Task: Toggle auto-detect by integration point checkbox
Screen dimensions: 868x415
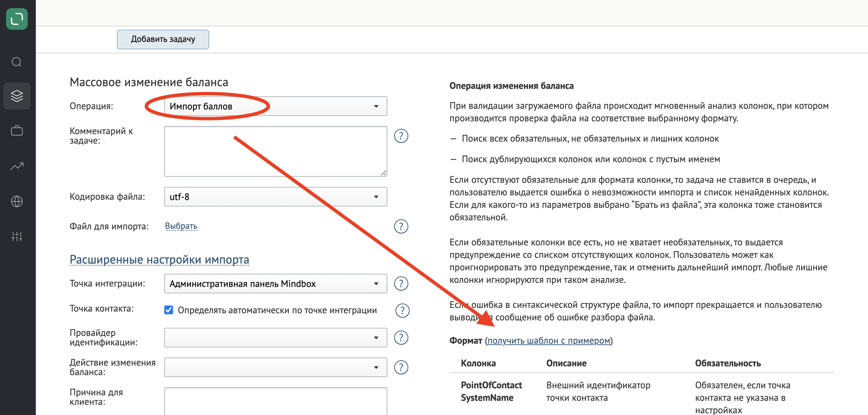Action: [x=169, y=310]
